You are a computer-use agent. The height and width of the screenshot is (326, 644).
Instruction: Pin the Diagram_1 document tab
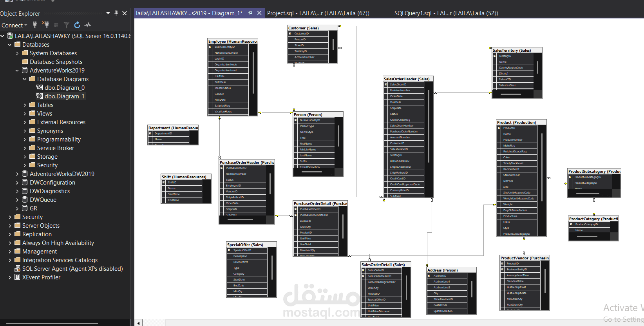tap(250, 13)
